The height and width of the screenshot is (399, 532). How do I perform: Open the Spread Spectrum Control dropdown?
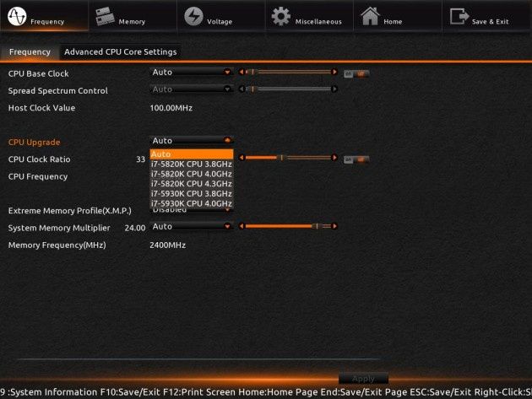tap(192, 89)
